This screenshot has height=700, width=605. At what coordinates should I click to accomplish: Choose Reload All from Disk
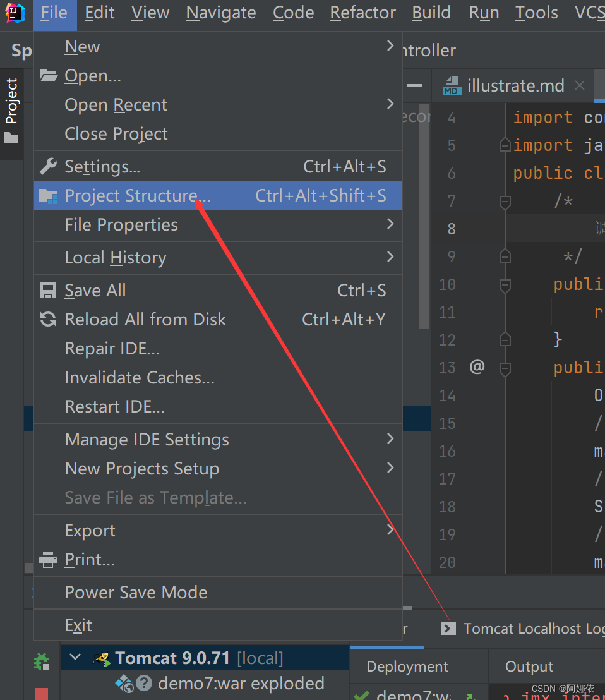218,319
